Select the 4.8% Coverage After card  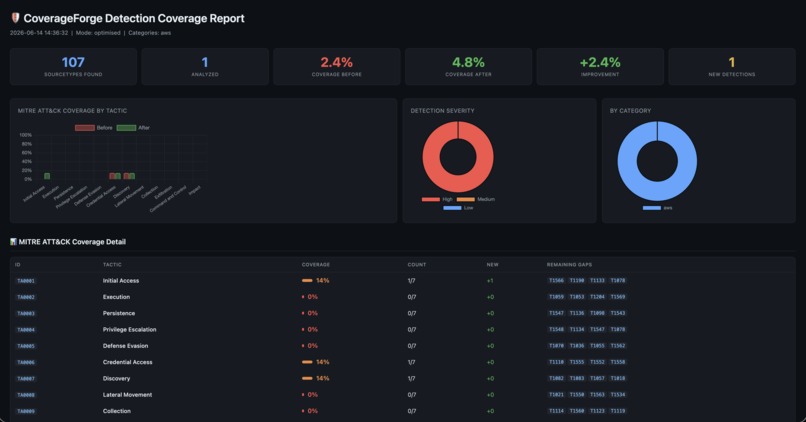click(x=468, y=66)
